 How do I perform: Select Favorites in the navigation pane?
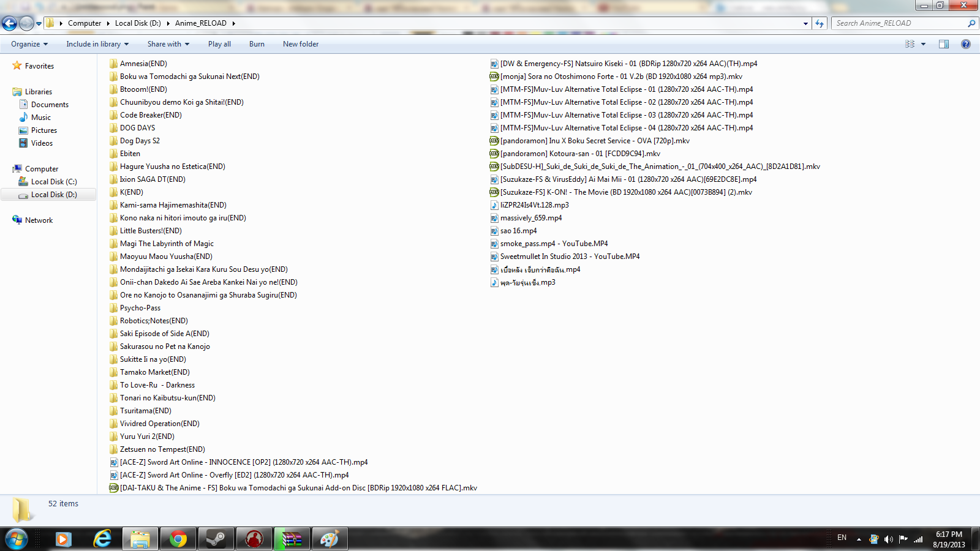pos(39,66)
